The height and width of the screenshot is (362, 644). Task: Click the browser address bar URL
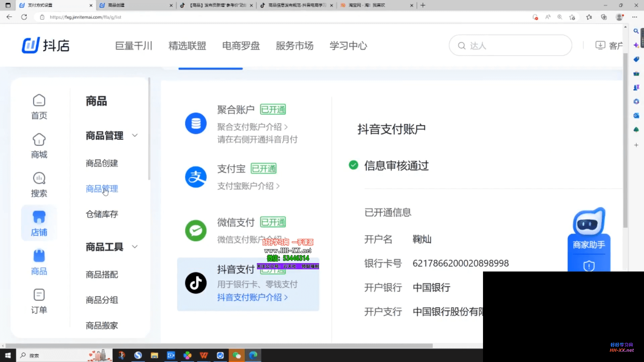pos(85,17)
